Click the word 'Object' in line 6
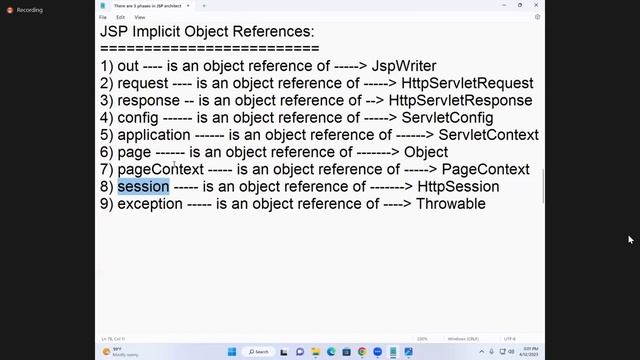The width and height of the screenshot is (640, 360). click(426, 152)
